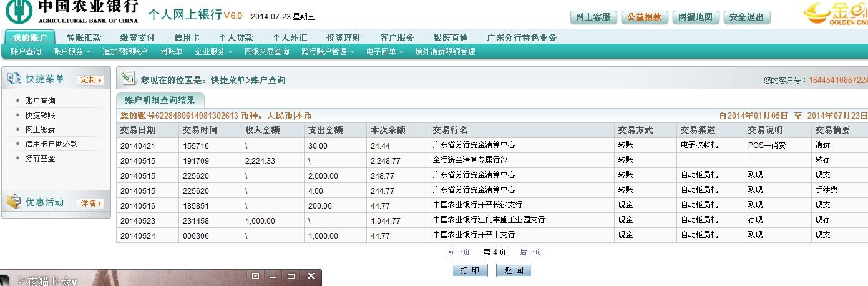The image size is (868, 286).
Task: Click the 安全退出 logout button
Action: [x=746, y=17]
